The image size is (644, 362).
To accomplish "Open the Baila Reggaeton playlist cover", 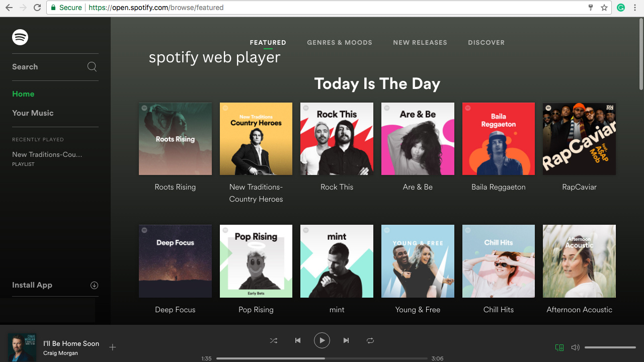I will point(499,139).
